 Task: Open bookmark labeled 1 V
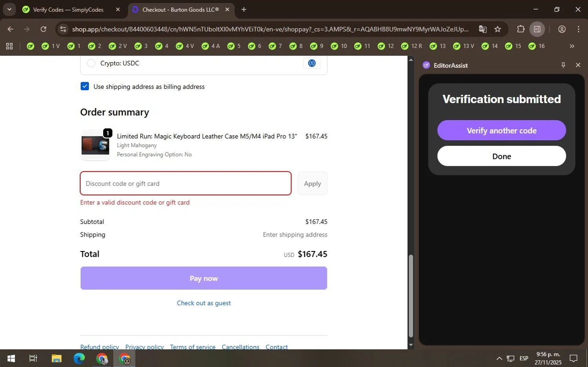coord(51,46)
